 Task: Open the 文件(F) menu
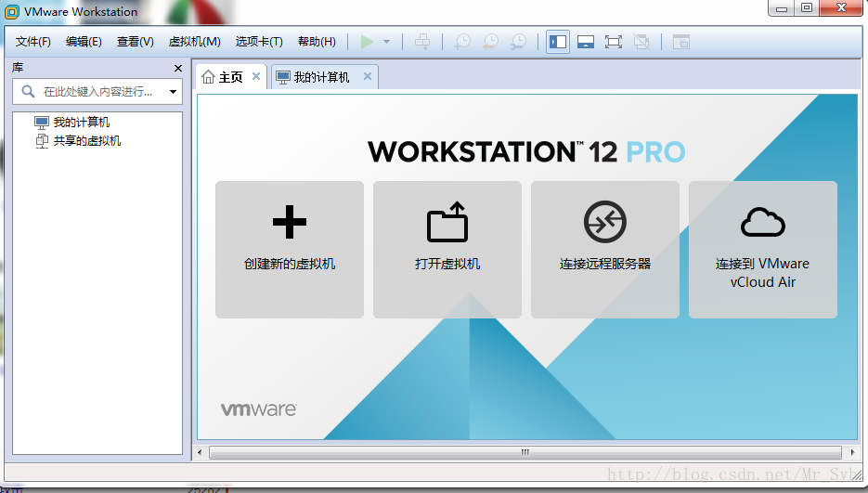coord(33,42)
